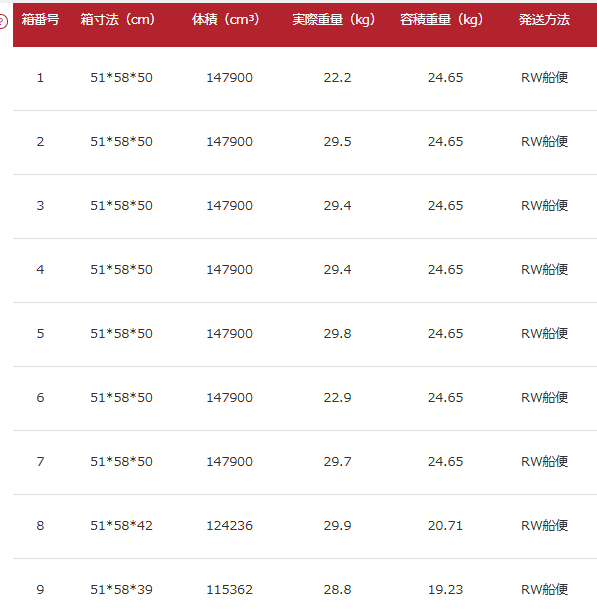597x616 pixels.
Task: Click actual weight 22.9 in row 6
Action: click(337, 398)
